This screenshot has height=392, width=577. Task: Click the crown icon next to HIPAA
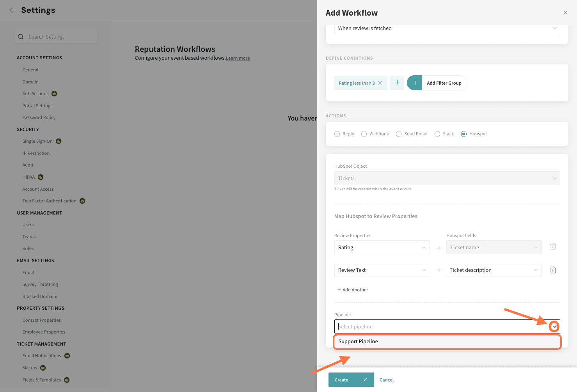click(x=41, y=177)
